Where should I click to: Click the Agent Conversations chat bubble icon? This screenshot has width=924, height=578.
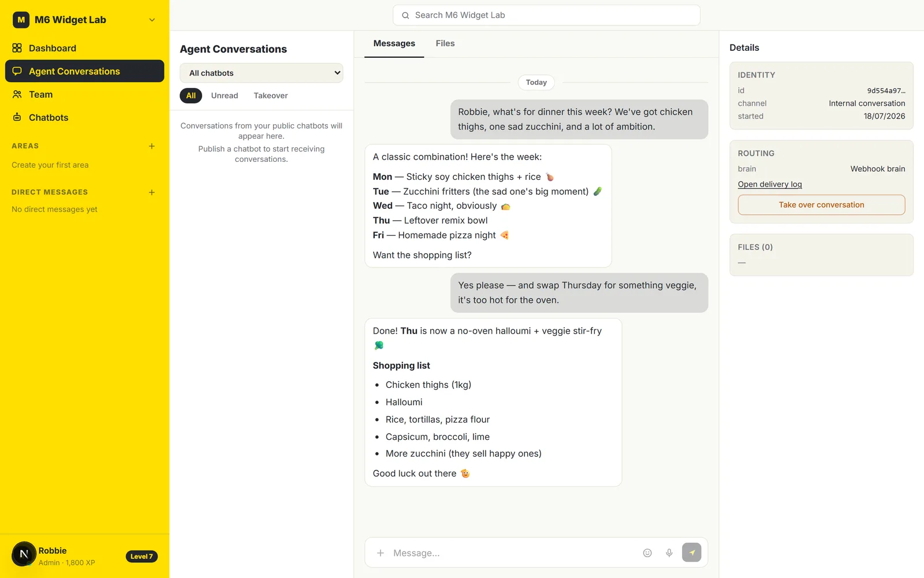(17, 71)
